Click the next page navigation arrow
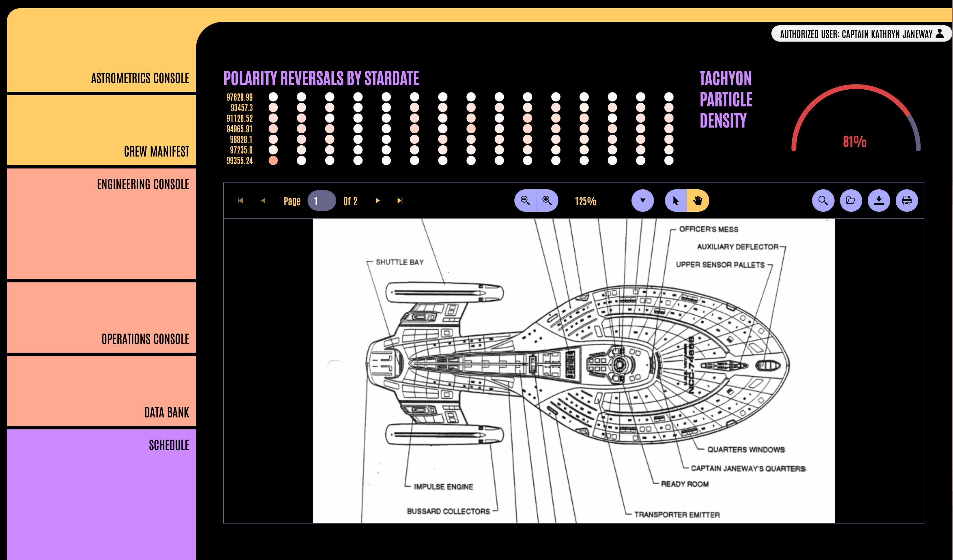This screenshot has width=953, height=560. coord(378,201)
